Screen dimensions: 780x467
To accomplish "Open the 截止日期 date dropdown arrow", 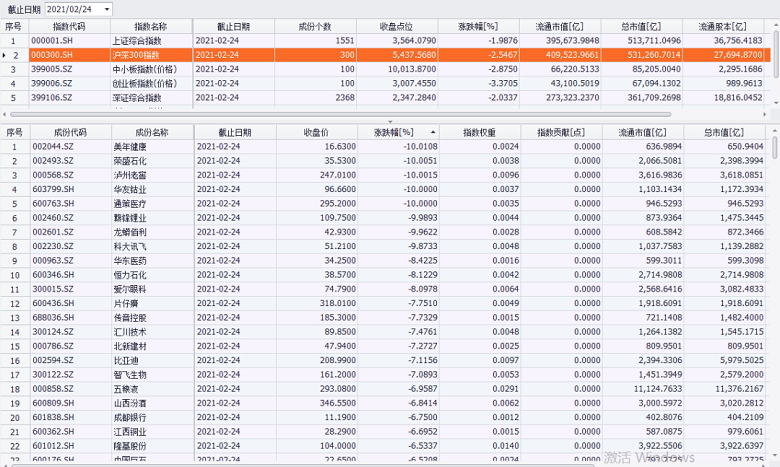I will point(107,9).
